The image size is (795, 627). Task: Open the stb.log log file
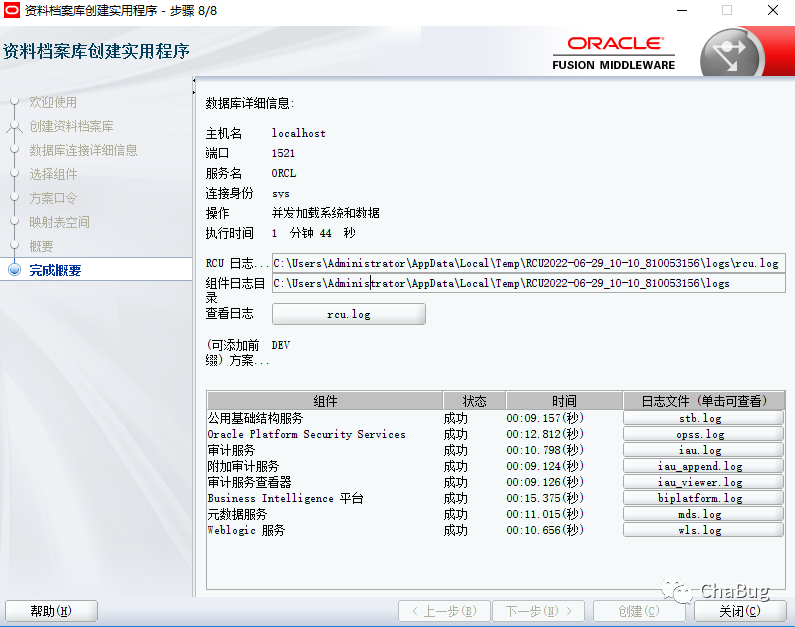pyautogui.click(x=703, y=418)
